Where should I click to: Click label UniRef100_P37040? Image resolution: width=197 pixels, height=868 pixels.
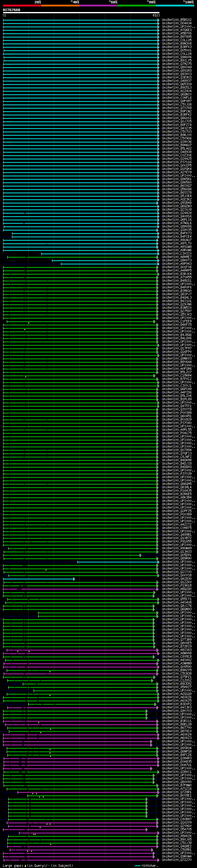coord(177,423)
